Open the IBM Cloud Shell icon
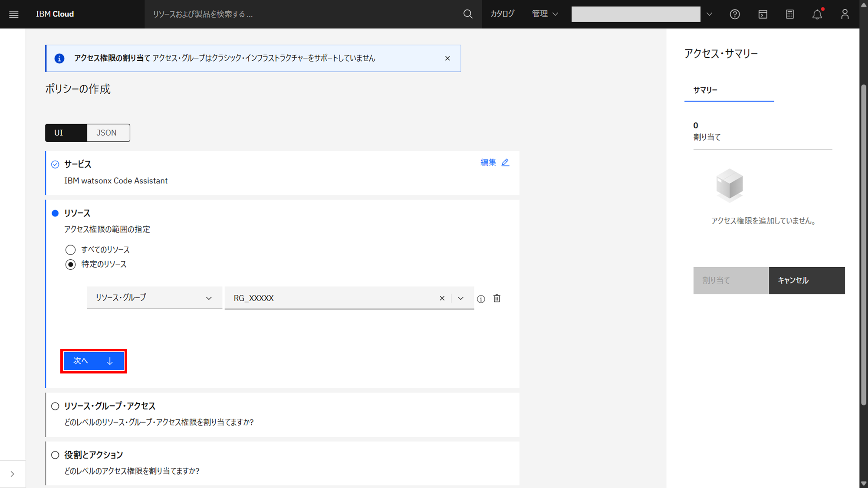 763,14
